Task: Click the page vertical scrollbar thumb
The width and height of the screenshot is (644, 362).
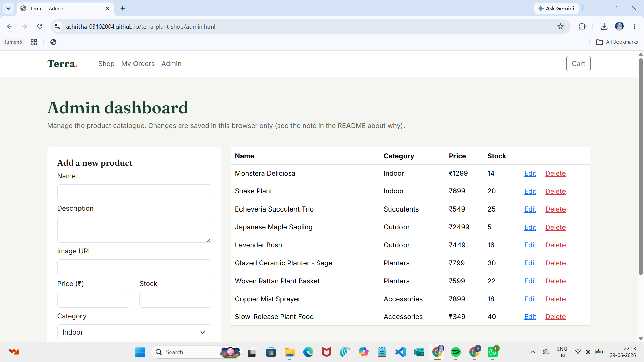Action: click(x=641, y=167)
